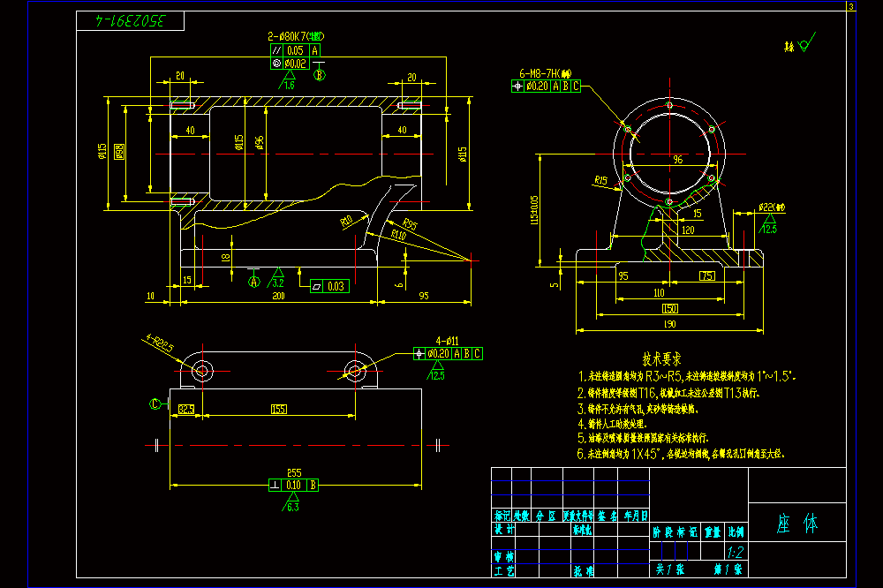Select the datum A circle marker
Image resolution: width=883 pixels, height=588 pixels.
click(254, 281)
